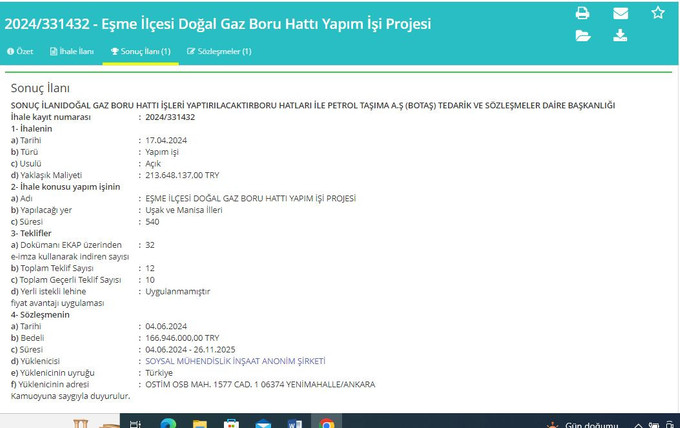Click the tender date 17.04.2024
Viewport: 680px width, 428px height.
click(x=166, y=140)
